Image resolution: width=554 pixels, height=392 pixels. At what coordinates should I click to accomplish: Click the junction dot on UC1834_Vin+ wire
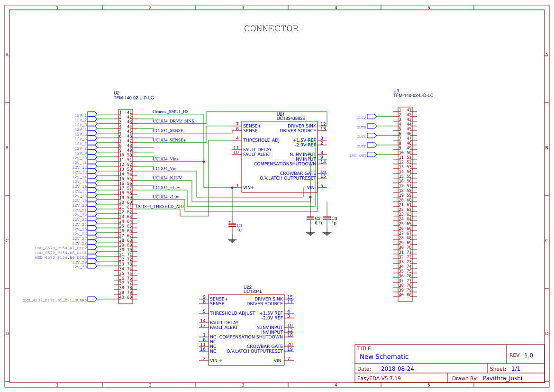coord(204,162)
